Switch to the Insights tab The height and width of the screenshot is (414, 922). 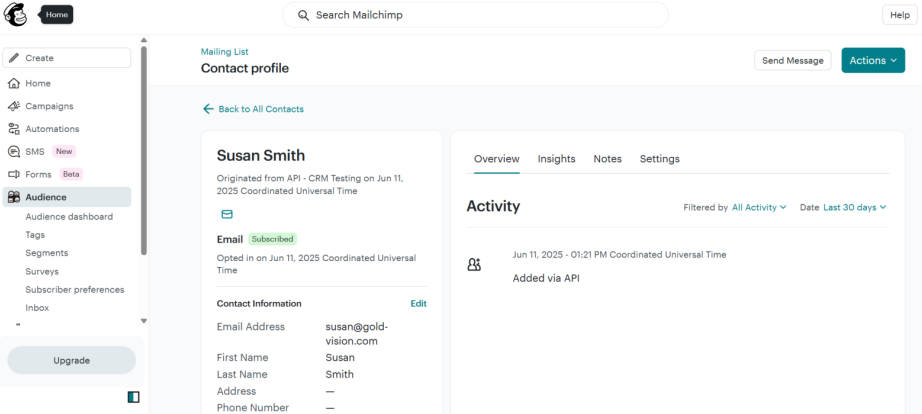point(556,159)
